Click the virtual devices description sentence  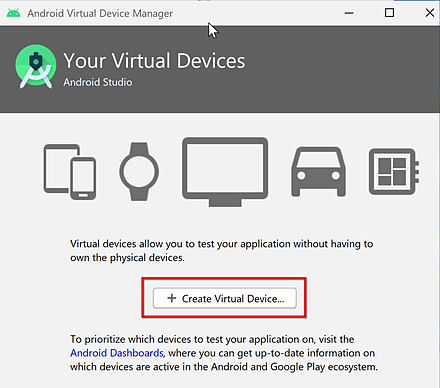[221, 251]
